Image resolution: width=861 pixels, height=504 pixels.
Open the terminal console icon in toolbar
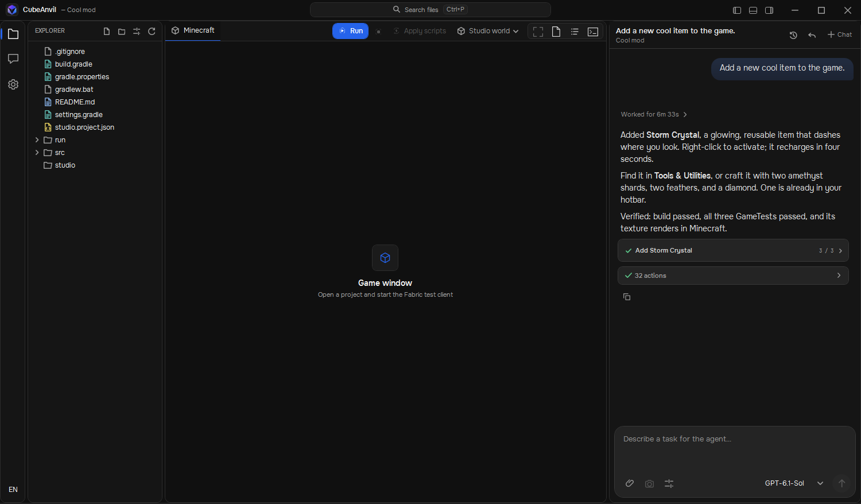tap(593, 32)
